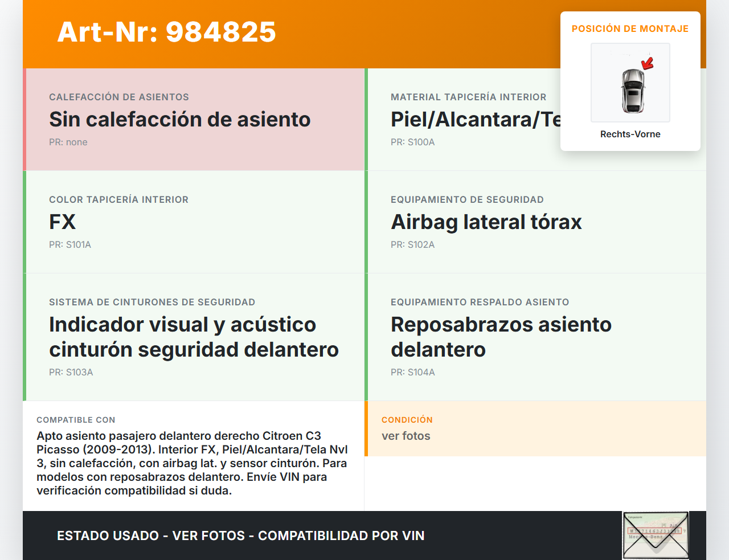Click the Art-Nr: 984825 heading

tap(167, 32)
